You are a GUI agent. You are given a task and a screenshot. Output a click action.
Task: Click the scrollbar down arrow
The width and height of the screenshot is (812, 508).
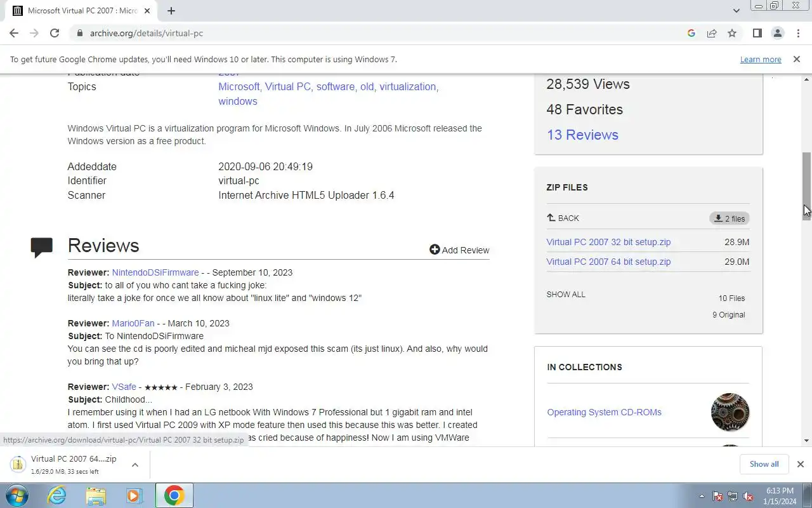[x=806, y=440]
